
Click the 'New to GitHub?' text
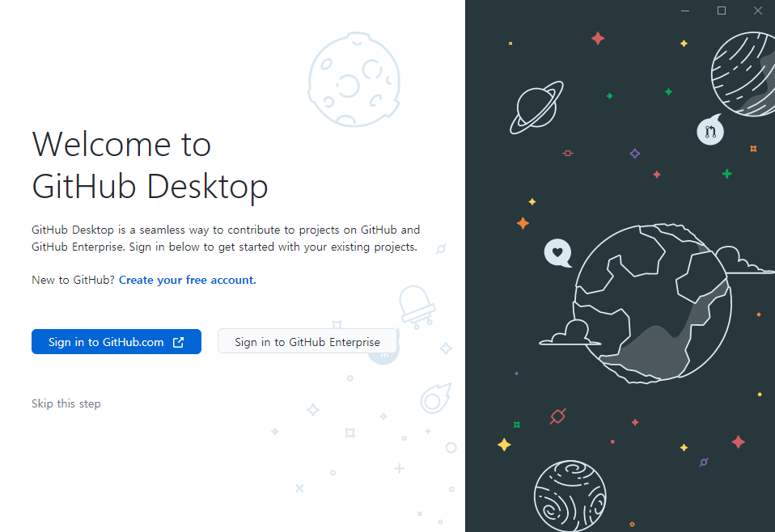click(73, 280)
